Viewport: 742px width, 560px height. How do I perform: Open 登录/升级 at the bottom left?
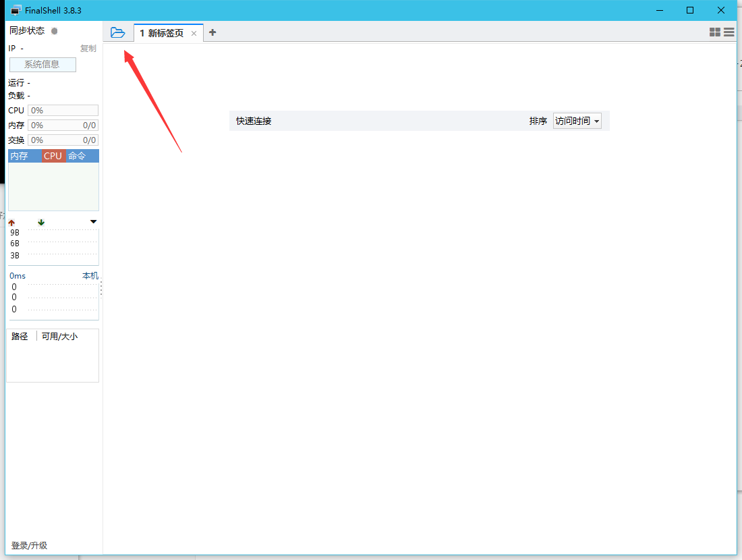tap(29, 545)
